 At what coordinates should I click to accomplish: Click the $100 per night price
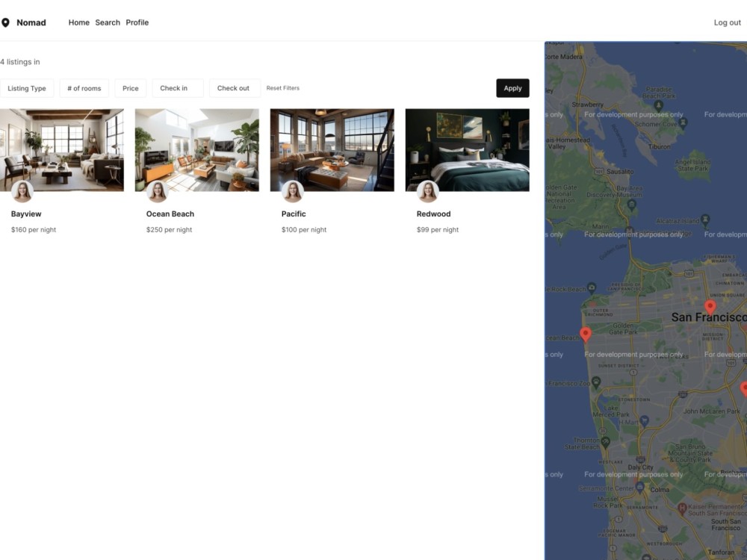[304, 229]
